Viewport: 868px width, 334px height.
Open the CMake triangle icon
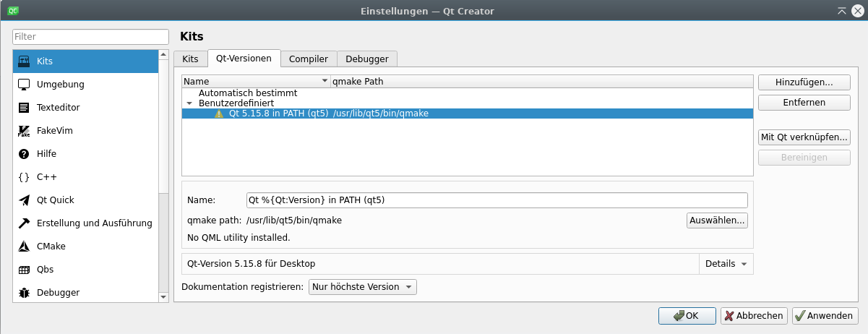[24, 247]
